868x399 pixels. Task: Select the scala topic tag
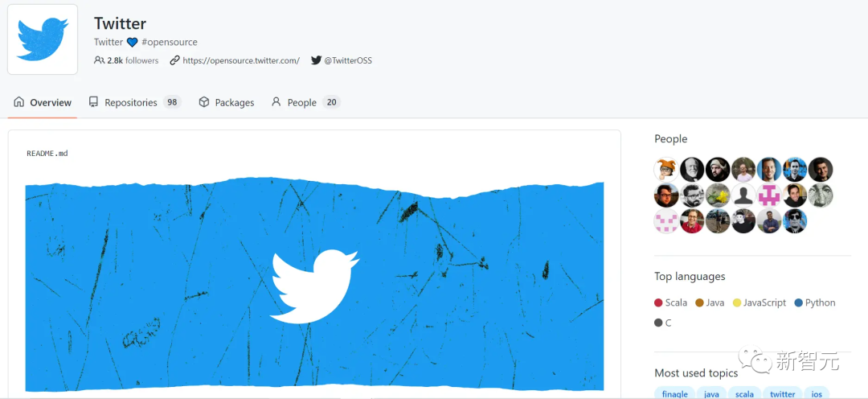click(744, 393)
